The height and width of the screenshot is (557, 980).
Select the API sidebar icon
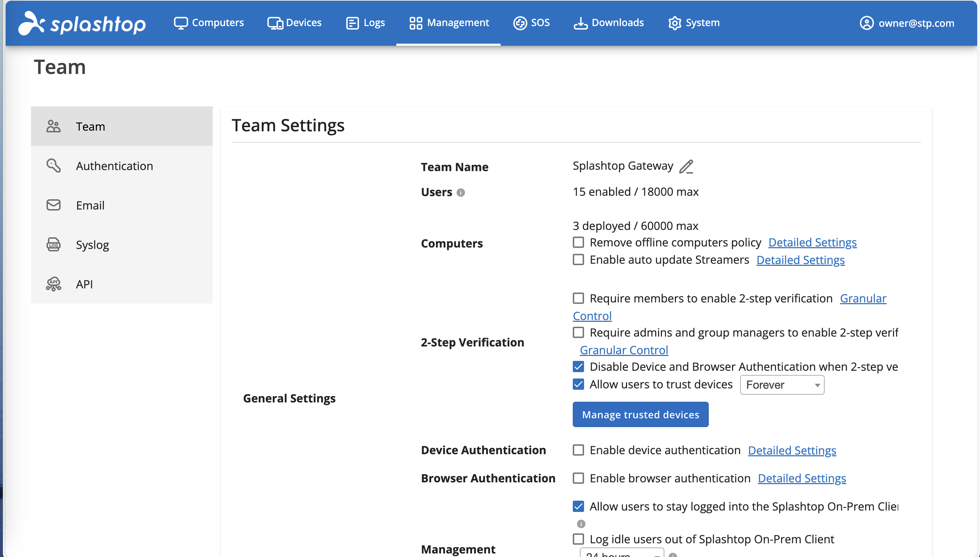[54, 284]
